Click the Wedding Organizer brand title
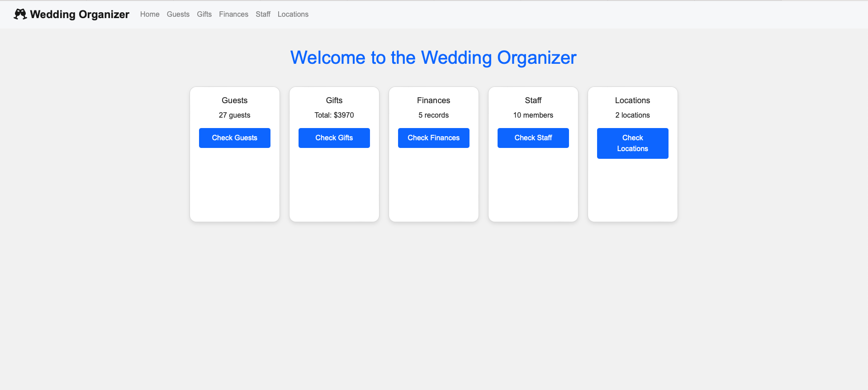Screen dimensions: 868x390 80,14
